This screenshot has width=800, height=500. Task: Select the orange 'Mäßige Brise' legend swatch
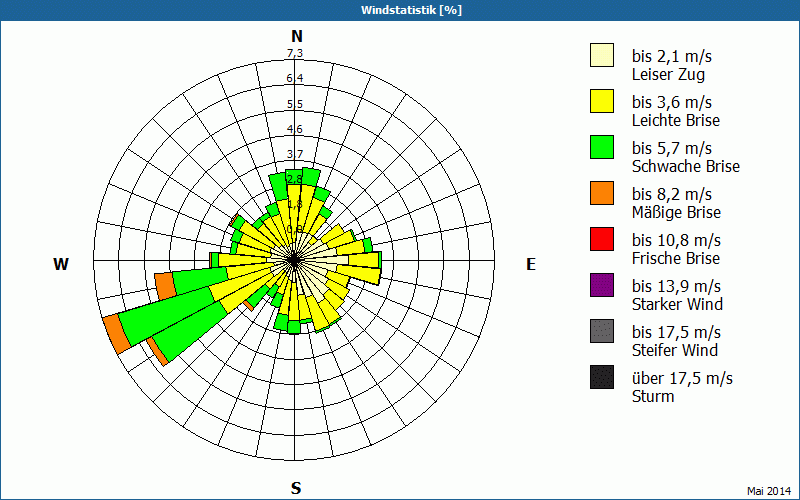pos(602,194)
